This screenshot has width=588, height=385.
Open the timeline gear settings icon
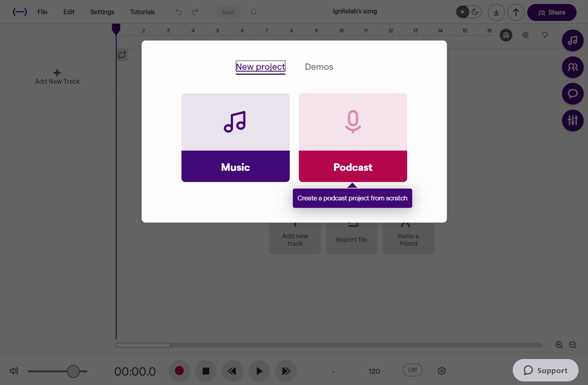point(525,35)
